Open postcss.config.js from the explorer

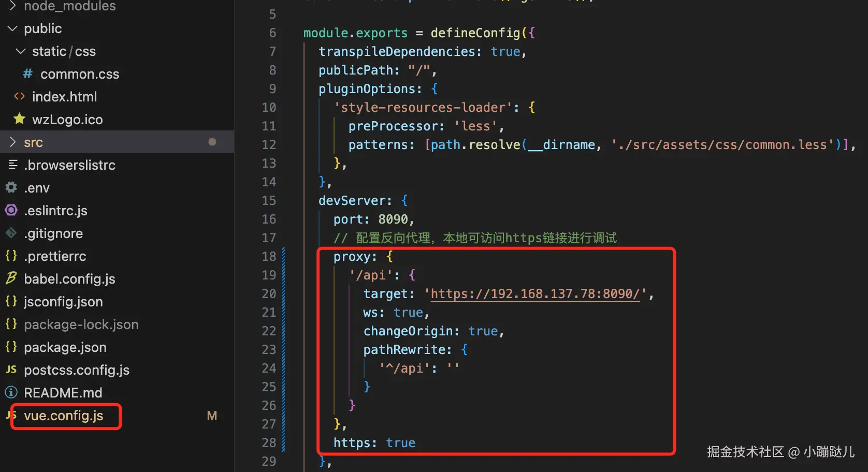coord(77,370)
